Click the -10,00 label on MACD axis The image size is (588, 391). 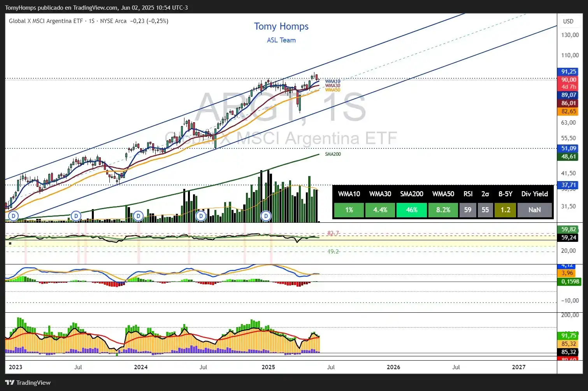[570, 301]
